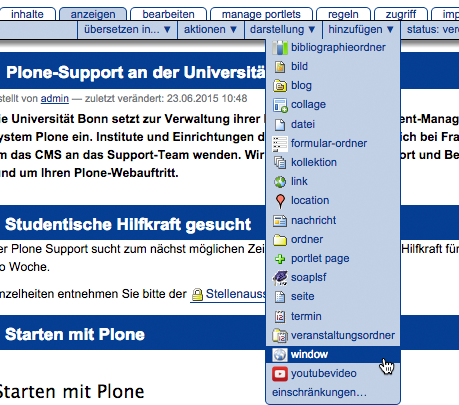459x405 pixels.
Task: Choose termin from the add menu
Action: pos(333,316)
